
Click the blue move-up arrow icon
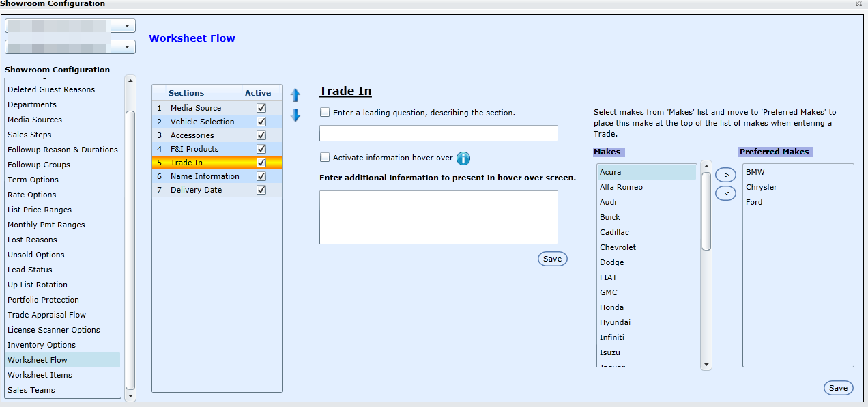[x=295, y=95]
